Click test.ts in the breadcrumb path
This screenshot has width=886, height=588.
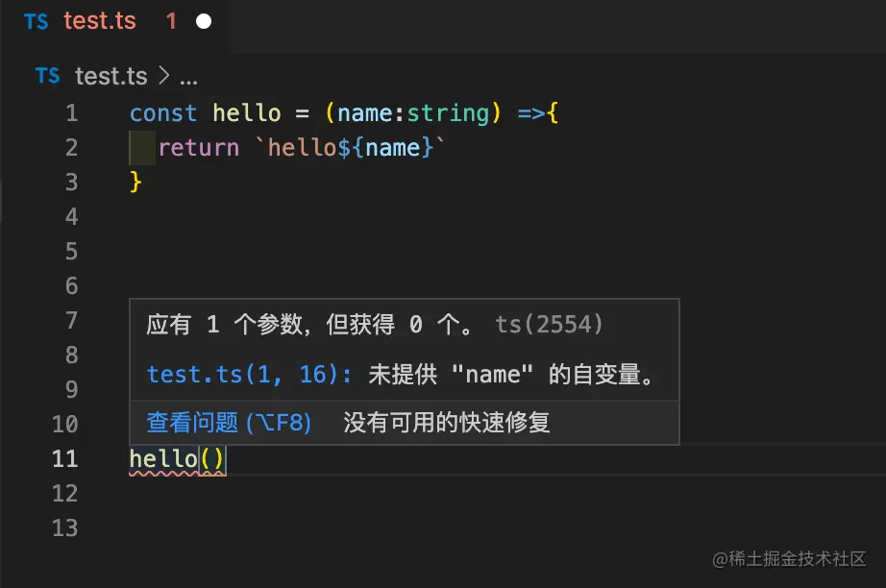click(x=112, y=76)
